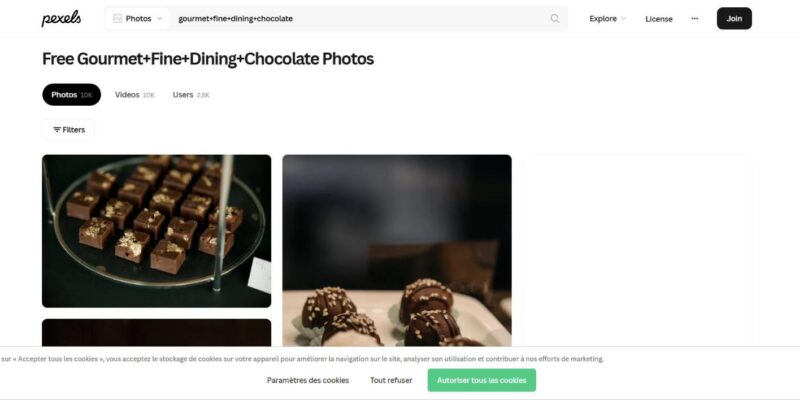800x400 pixels.
Task: Click the Pexels logo
Action: pyautogui.click(x=61, y=18)
